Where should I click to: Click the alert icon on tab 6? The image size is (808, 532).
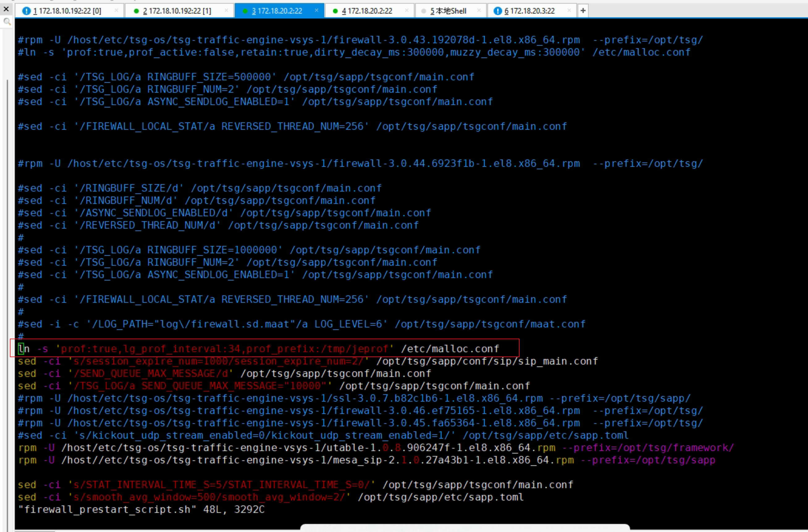pyautogui.click(x=498, y=11)
